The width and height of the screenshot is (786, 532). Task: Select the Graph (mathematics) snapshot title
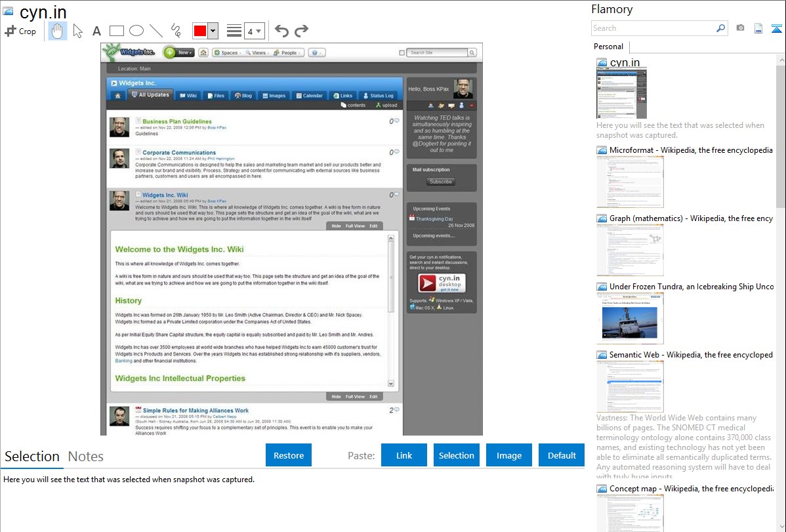point(691,218)
